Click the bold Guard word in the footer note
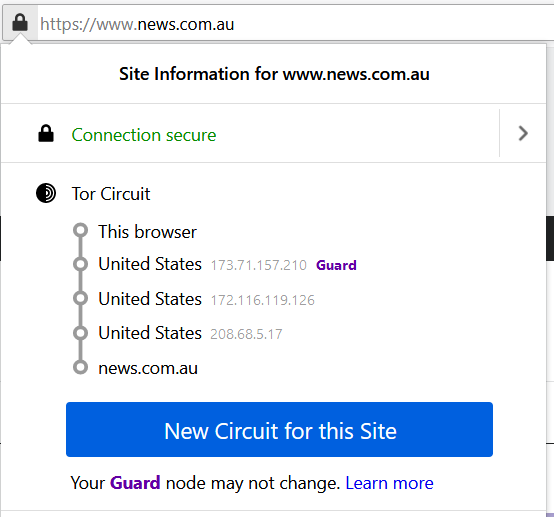Image resolution: width=554 pixels, height=517 pixels. click(x=135, y=483)
